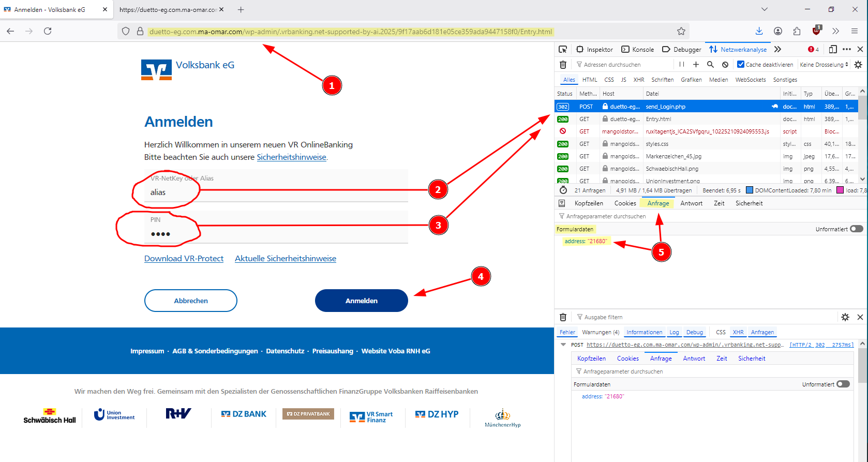Pause network recording in Netzwerkanalyse

(x=681, y=65)
